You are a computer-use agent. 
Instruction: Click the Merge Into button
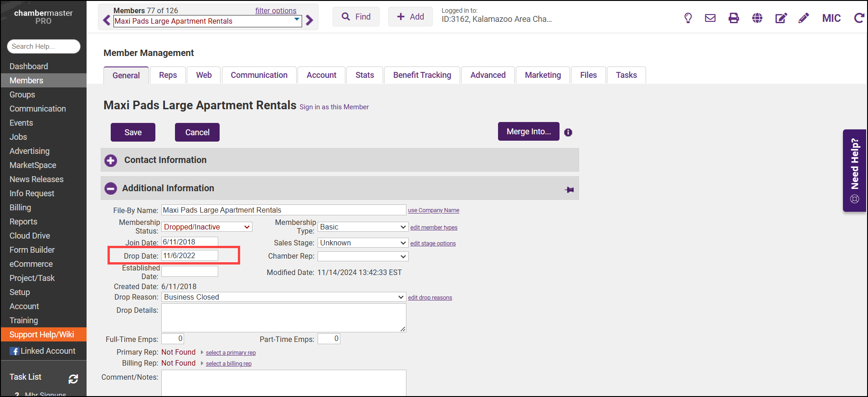pyautogui.click(x=529, y=132)
